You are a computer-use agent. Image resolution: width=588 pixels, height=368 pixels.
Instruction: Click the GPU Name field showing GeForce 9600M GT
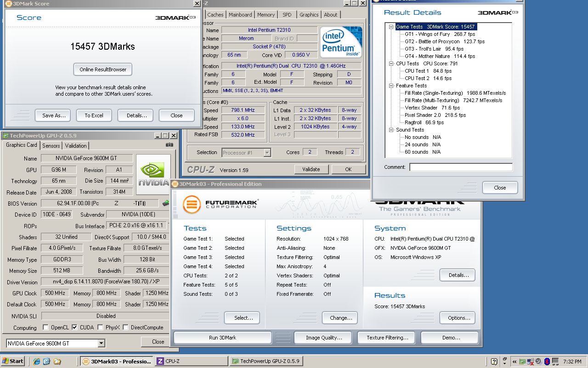click(87, 158)
